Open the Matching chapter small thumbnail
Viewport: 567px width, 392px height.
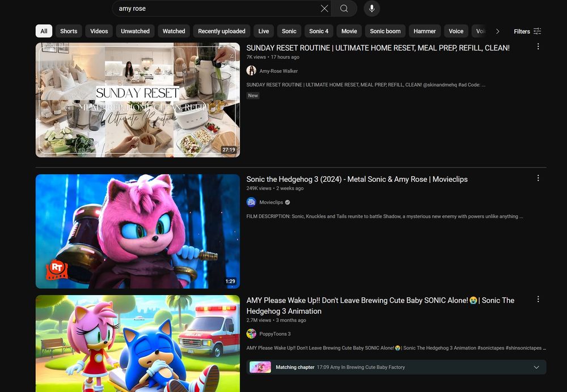[x=260, y=367]
